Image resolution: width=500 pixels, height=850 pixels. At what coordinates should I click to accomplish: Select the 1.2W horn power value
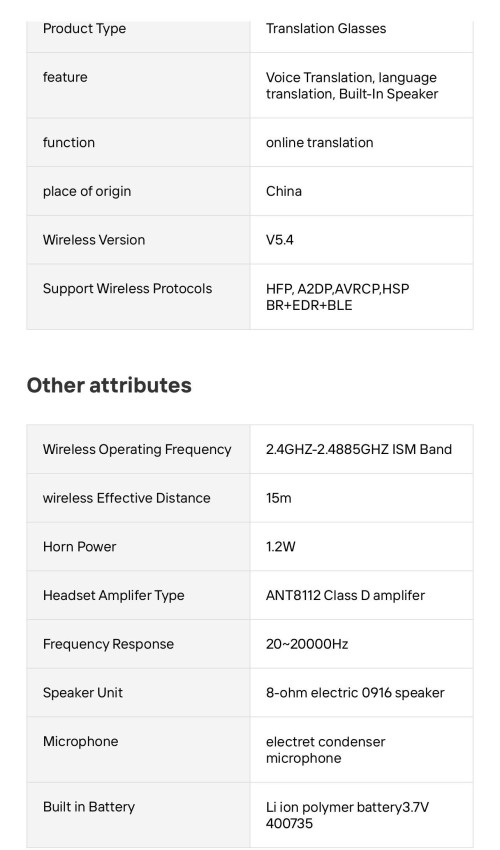[x=280, y=547]
